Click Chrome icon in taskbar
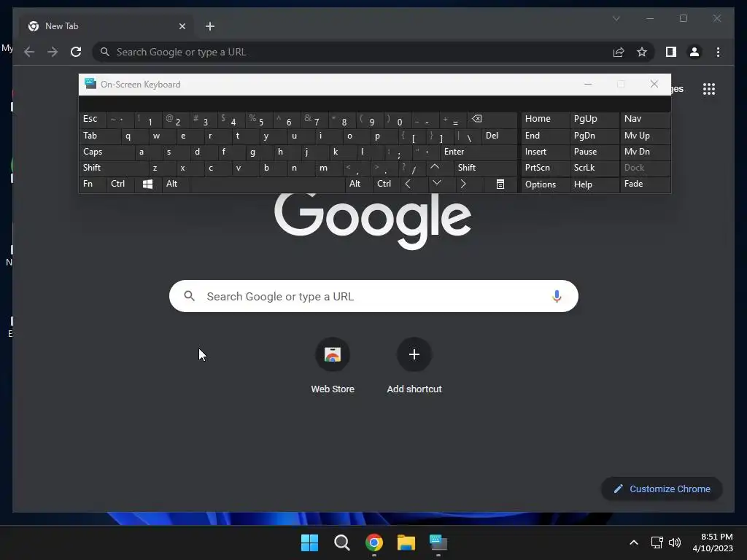This screenshot has height=560, width=747. pos(374,542)
